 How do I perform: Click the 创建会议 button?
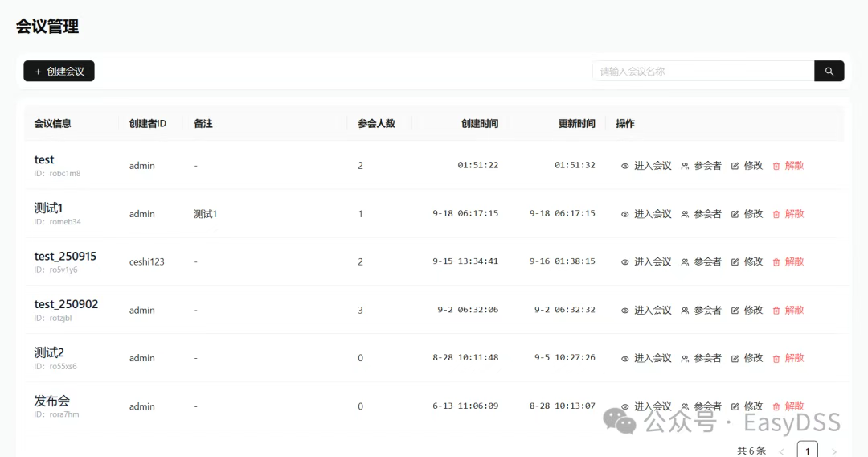tap(59, 71)
